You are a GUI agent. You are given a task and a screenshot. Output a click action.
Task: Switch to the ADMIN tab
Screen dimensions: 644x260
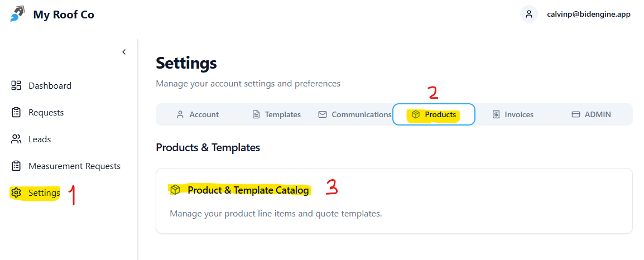[592, 114]
